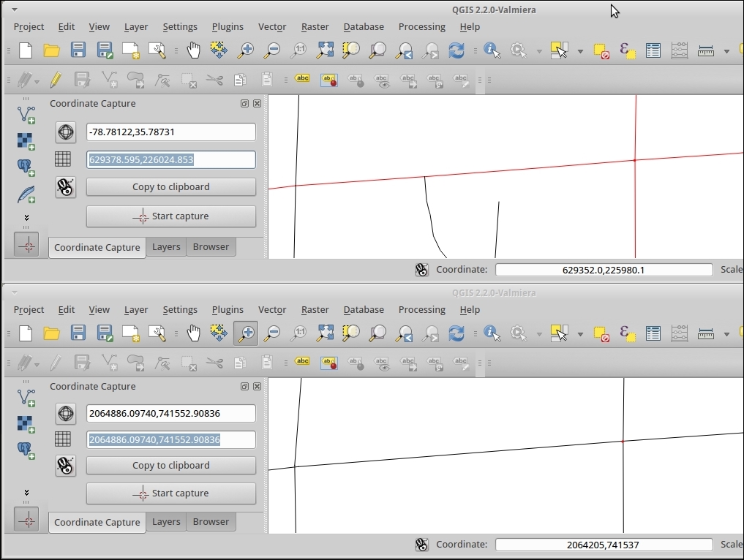
Task: Toggle mouse tracking icon in top Coordinate Capture panel
Action: click(x=66, y=187)
